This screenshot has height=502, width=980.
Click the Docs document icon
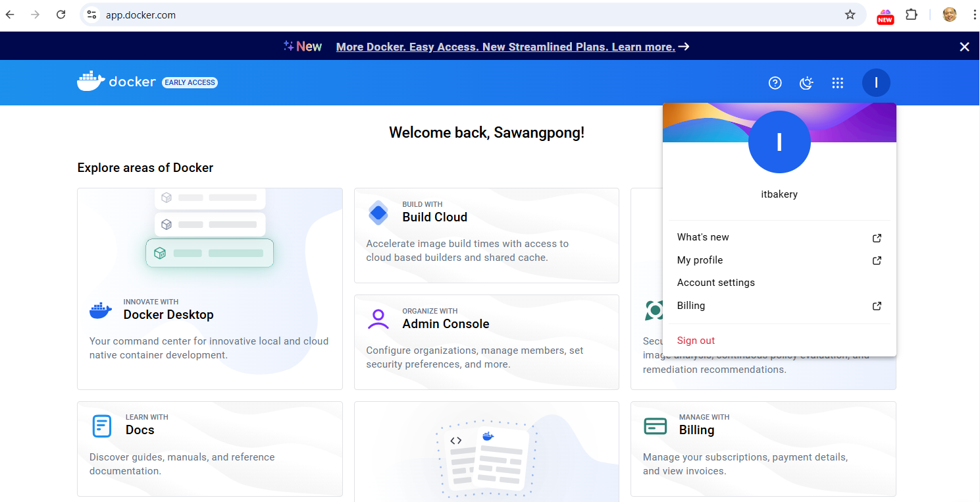point(102,426)
